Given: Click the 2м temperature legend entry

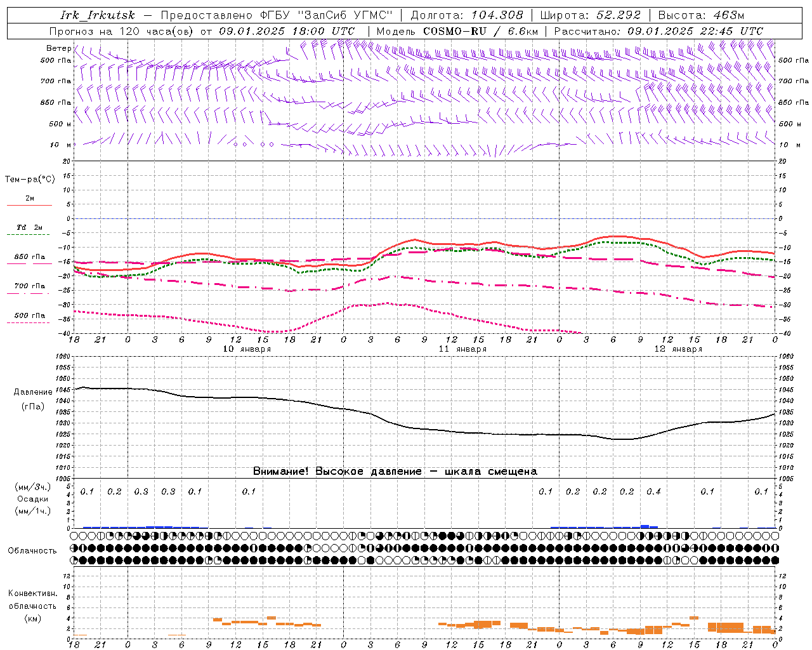Looking at the screenshot, I should [30, 198].
